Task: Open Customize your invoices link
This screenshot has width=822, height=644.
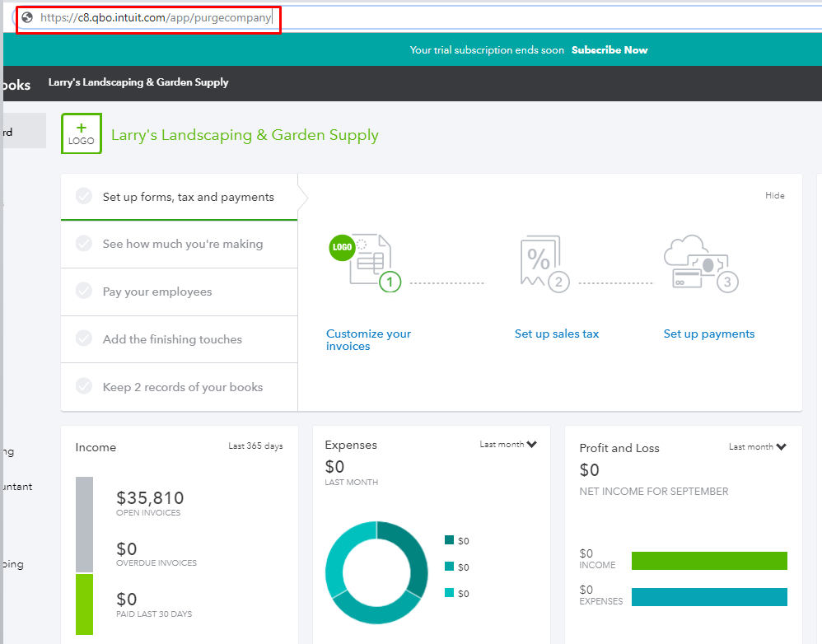Action: coord(368,340)
